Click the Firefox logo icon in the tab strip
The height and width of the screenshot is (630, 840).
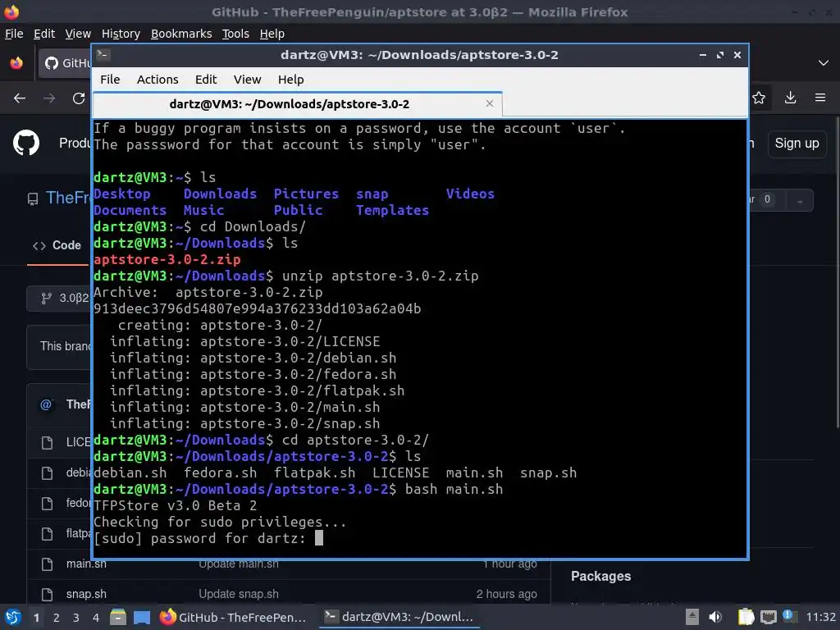pyautogui.click(x=16, y=62)
